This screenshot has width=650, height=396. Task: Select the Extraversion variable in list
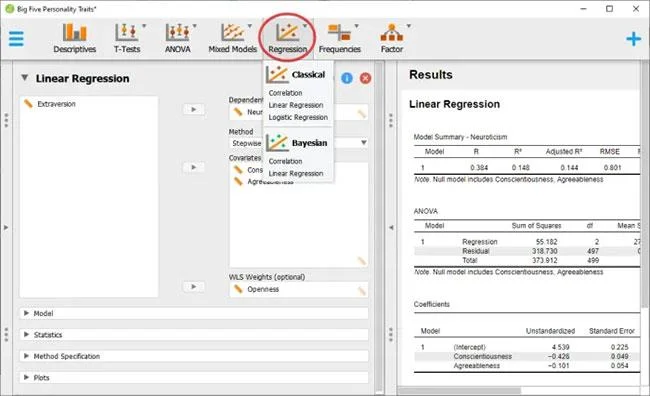click(56, 104)
